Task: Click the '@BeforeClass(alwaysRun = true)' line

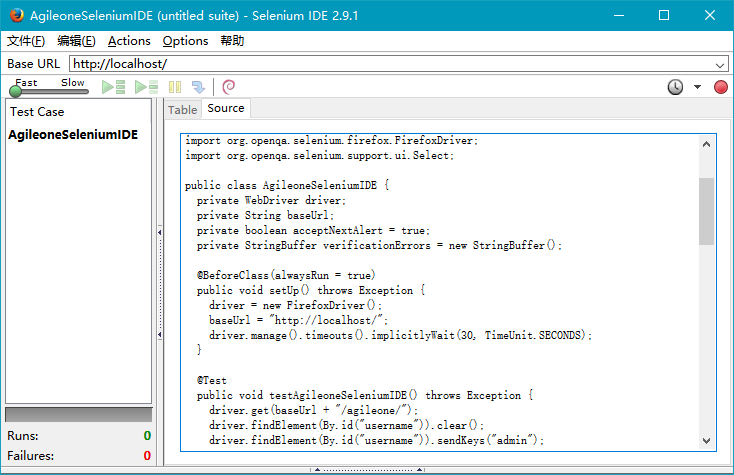Action: click(x=286, y=275)
